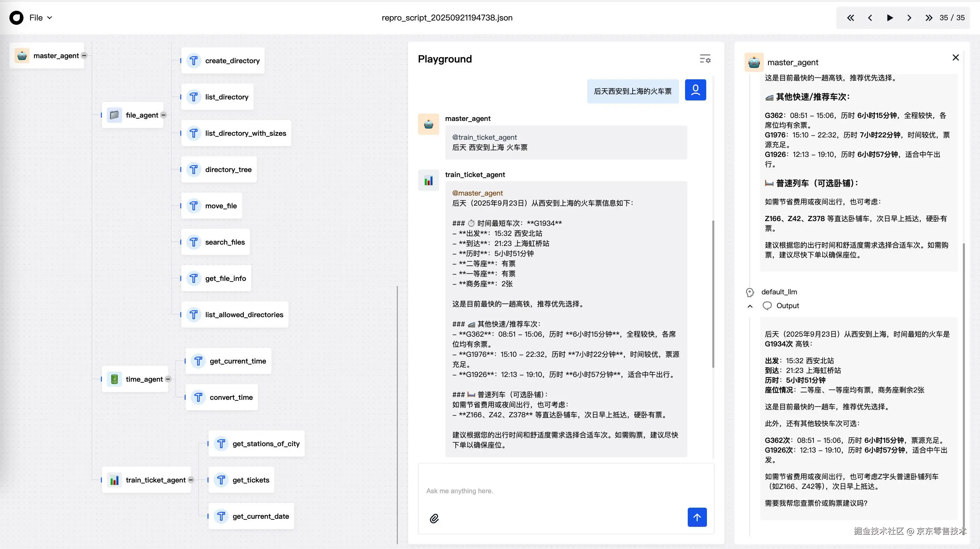Screen dimensions: 980x549
Task: Go to previous step
Action: [870, 17]
